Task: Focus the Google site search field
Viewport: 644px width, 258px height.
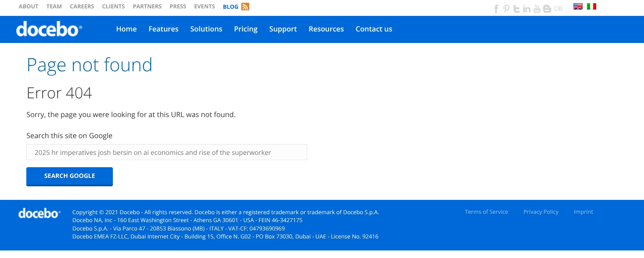Action: (x=167, y=152)
